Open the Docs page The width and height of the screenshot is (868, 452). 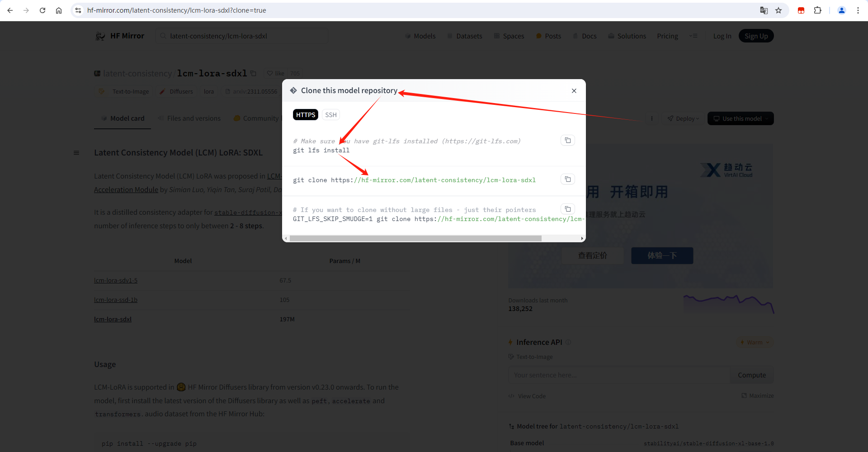coord(585,36)
